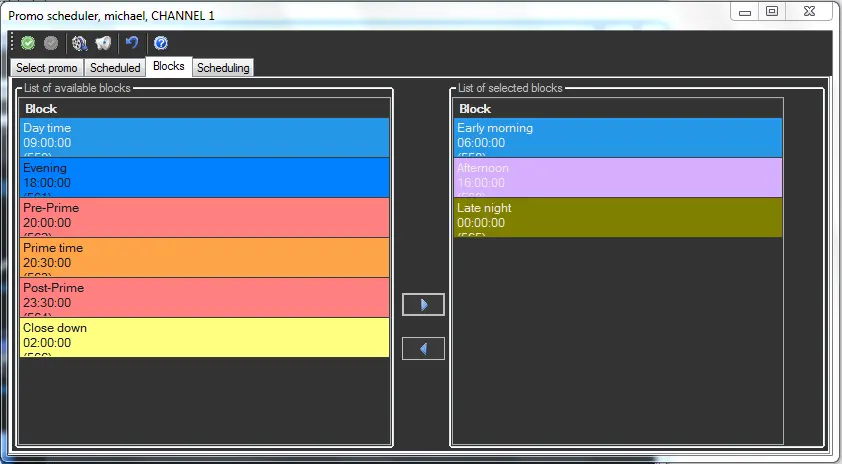Image resolution: width=842 pixels, height=464 pixels.
Task: Click the greyed-out checkmark toolbar icon
Action: coord(50,43)
